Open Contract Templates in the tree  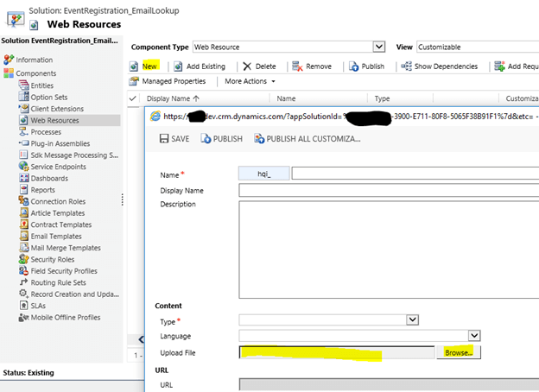click(61, 224)
